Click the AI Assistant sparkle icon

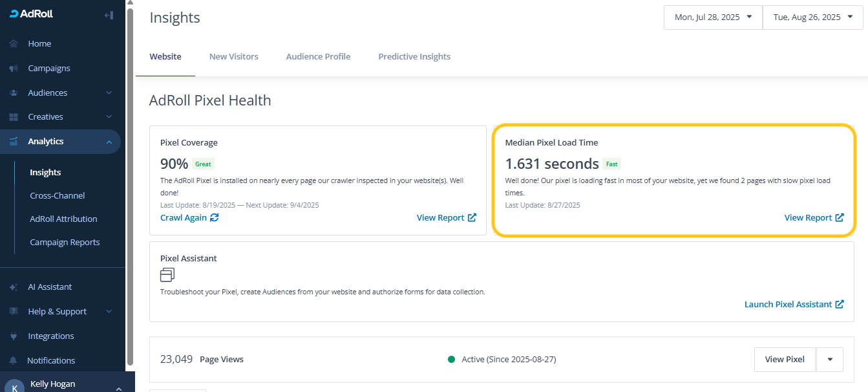[x=14, y=287]
